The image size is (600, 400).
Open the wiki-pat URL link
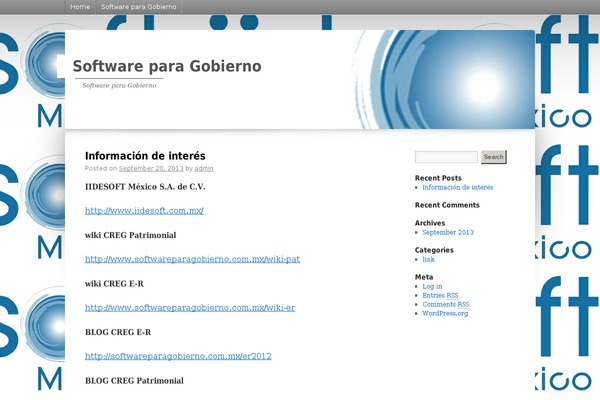[192, 259]
